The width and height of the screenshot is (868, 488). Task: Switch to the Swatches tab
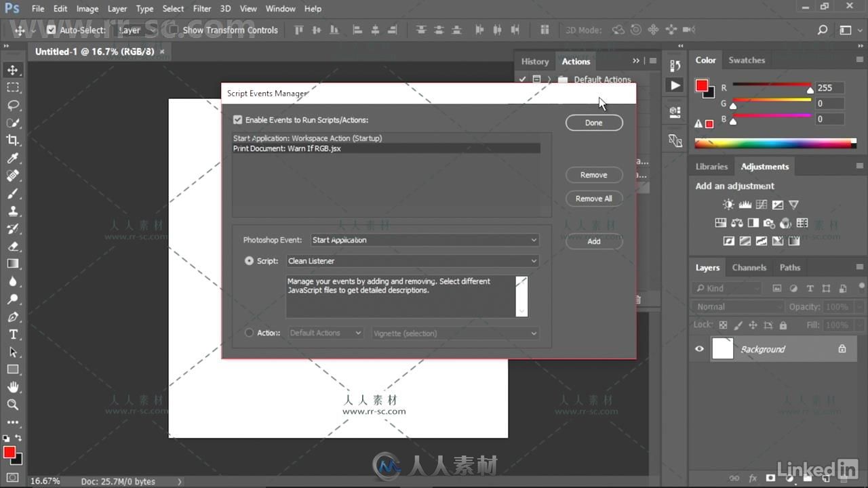click(747, 60)
